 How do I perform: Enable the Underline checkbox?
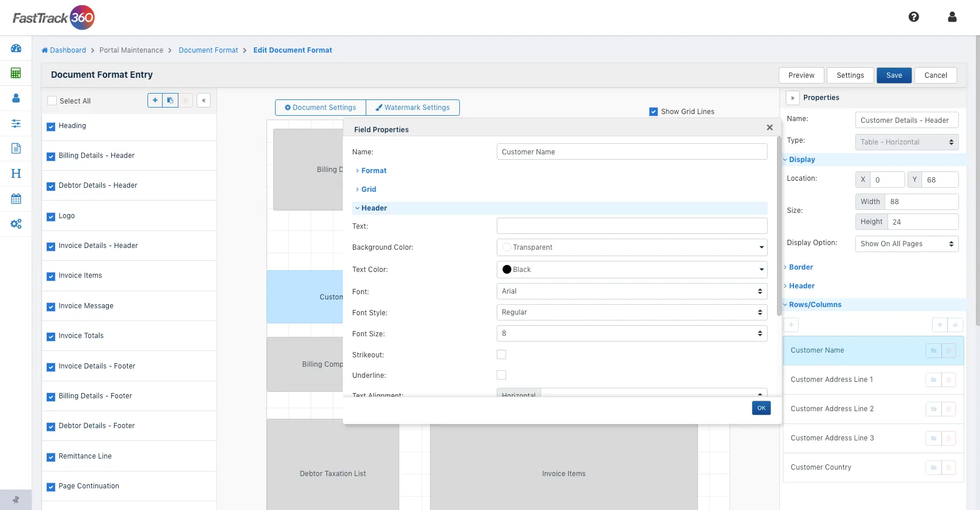(501, 375)
